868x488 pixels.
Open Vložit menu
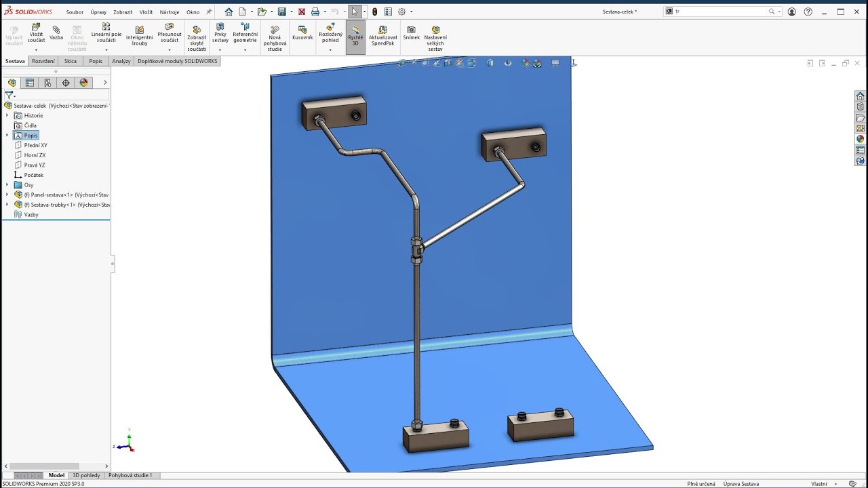pyautogui.click(x=146, y=12)
